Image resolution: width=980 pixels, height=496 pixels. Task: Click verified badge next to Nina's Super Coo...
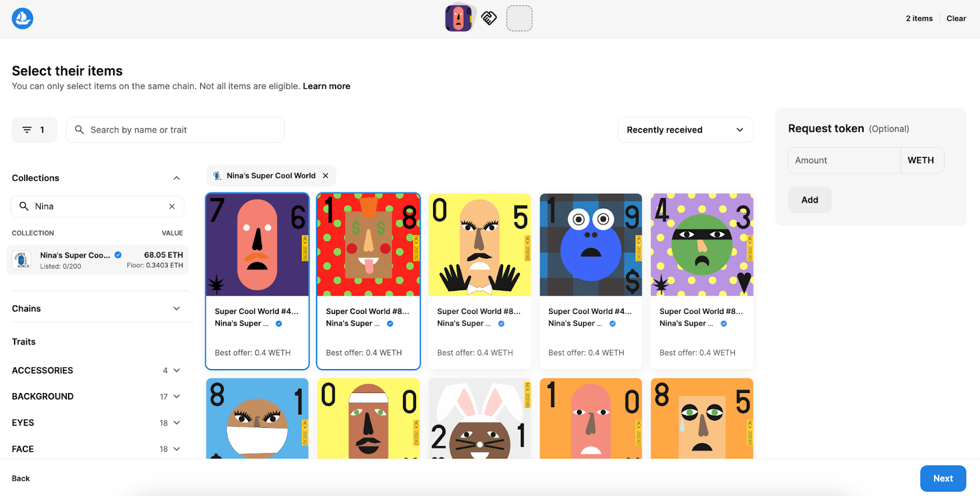pos(118,255)
